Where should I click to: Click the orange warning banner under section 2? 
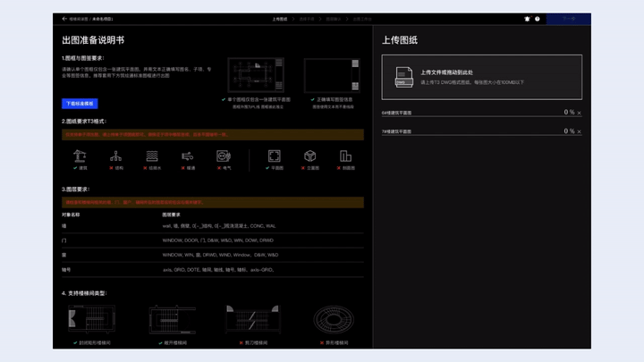[x=213, y=135]
